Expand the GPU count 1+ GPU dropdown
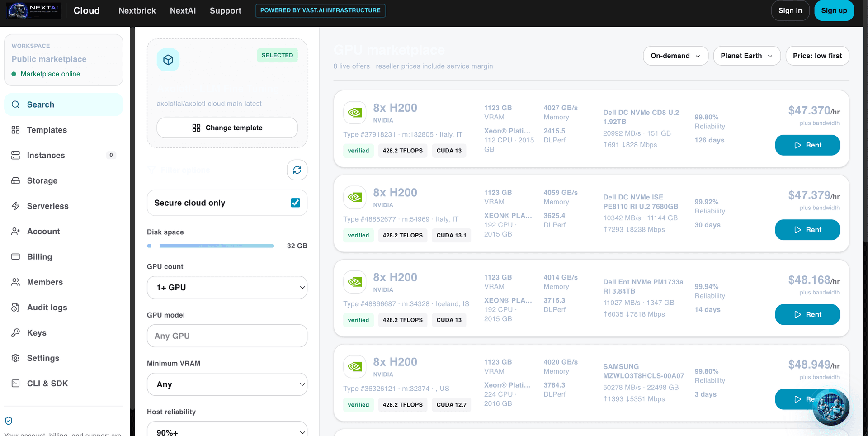 click(227, 287)
